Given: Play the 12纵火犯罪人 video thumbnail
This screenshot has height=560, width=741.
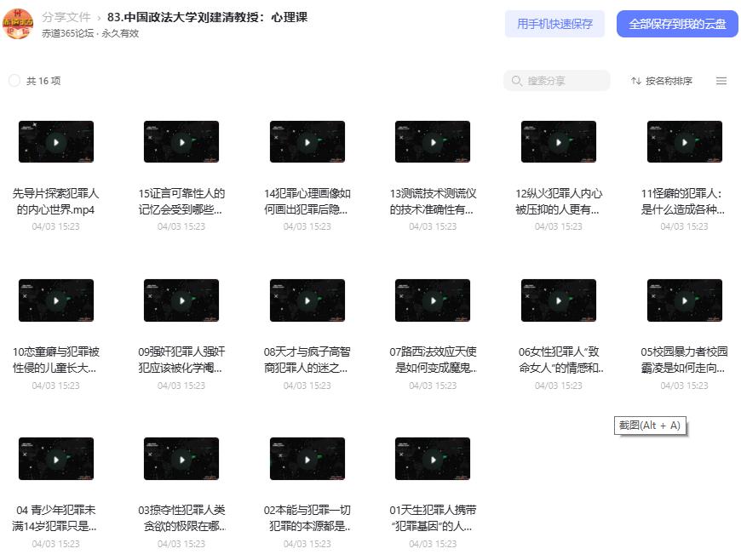Looking at the screenshot, I should [x=559, y=141].
